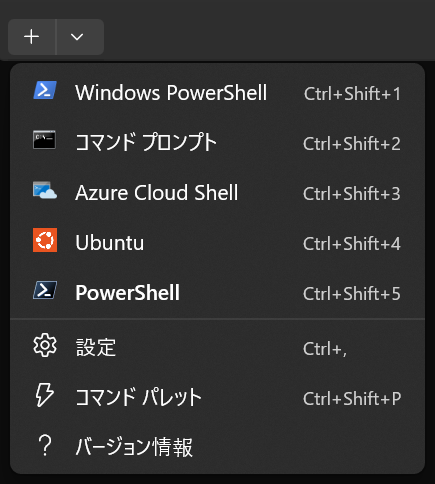Click the Ctrl+Shift+4 shortcut label beside Ubuntu
435x484 pixels.
click(x=352, y=244)
